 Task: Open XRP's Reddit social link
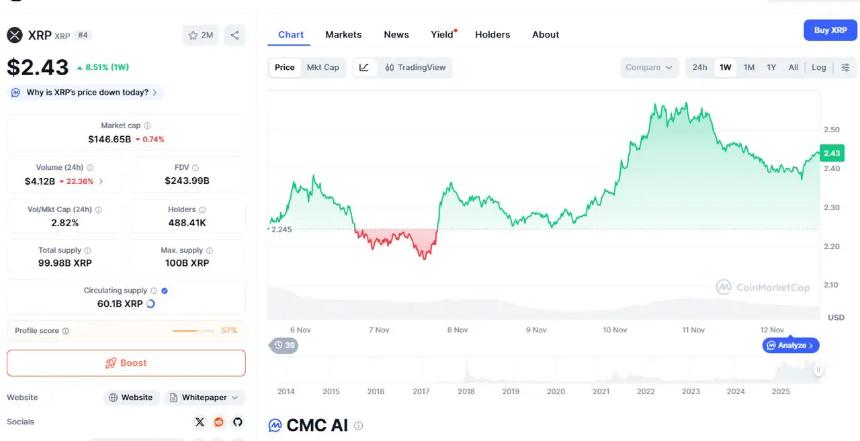point(219,422)
